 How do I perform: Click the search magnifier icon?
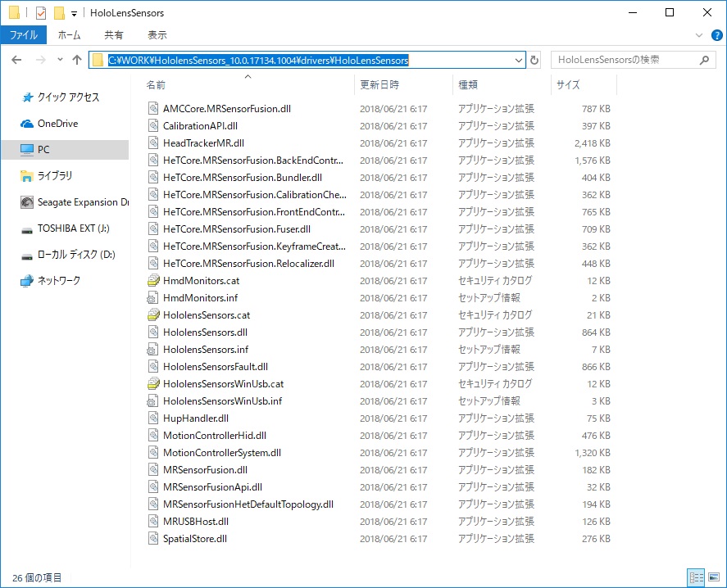704,60
